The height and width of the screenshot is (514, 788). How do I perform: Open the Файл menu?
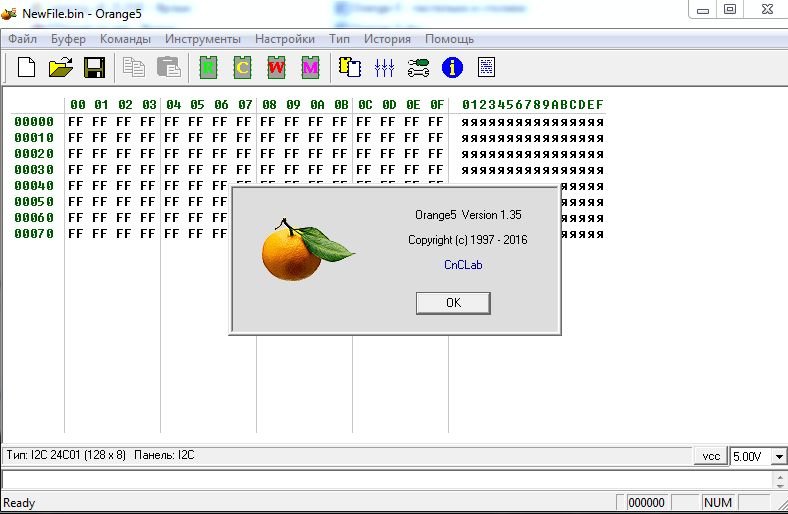tap(22, 39)
